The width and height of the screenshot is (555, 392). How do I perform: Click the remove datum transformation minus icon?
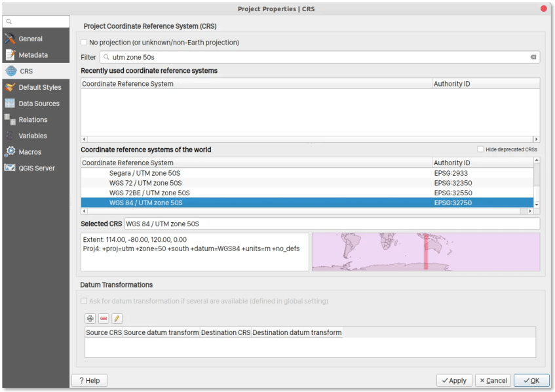click(x=104, y=319)
